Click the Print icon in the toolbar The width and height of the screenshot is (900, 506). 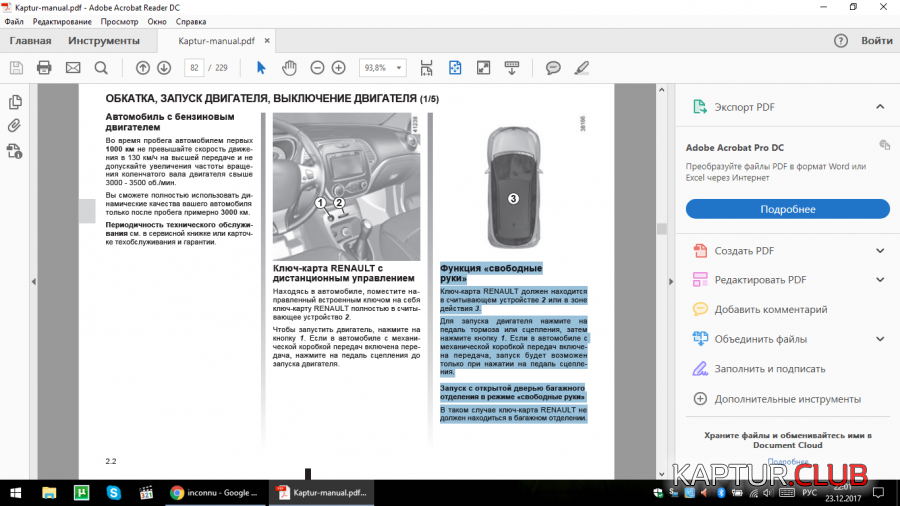coord(44,68)
